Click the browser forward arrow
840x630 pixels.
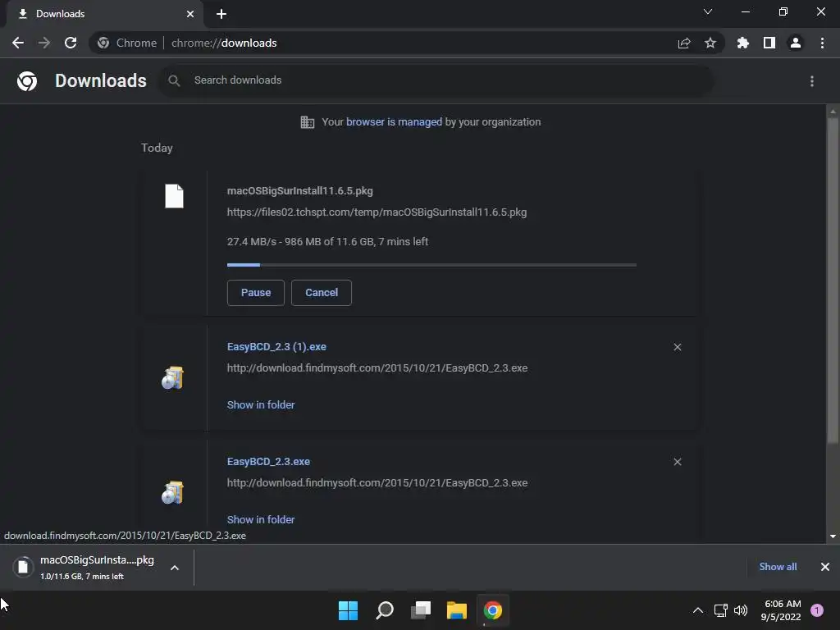pos(44,43)
